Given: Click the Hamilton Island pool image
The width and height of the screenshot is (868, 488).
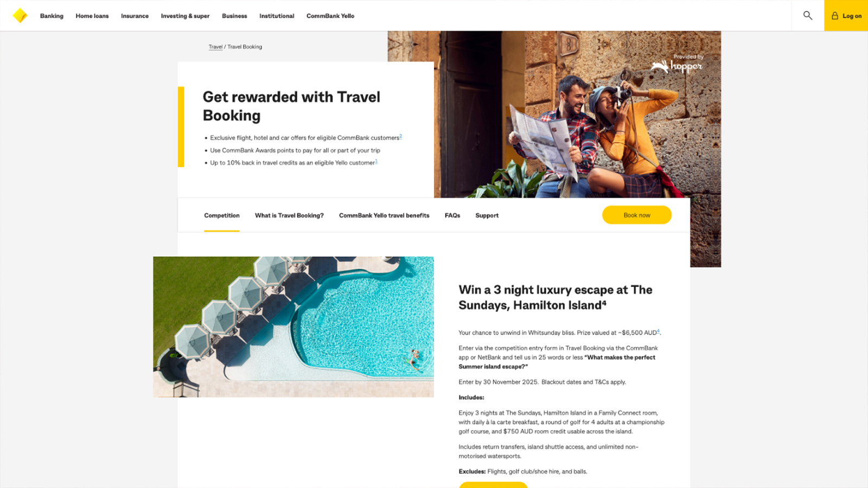Looking at the screenshot, I should coord(293,327).
